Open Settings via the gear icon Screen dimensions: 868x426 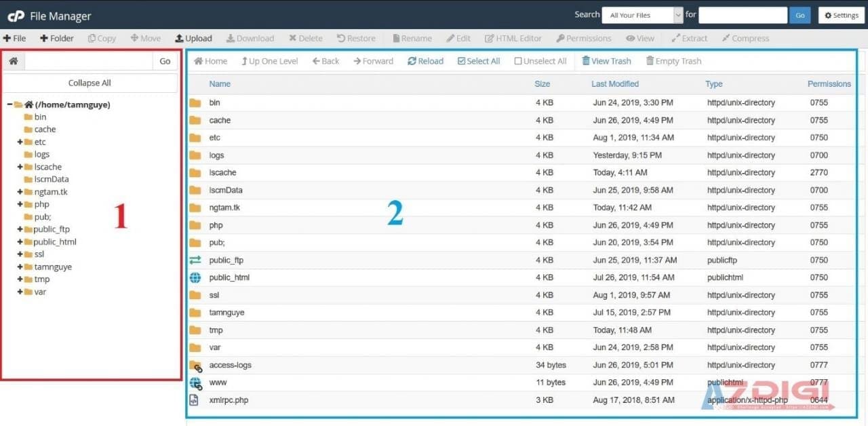(x=841, y=15)
